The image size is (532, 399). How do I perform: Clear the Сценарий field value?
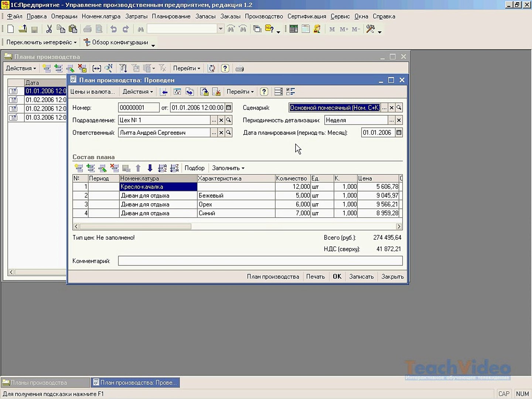click(392, 108)
